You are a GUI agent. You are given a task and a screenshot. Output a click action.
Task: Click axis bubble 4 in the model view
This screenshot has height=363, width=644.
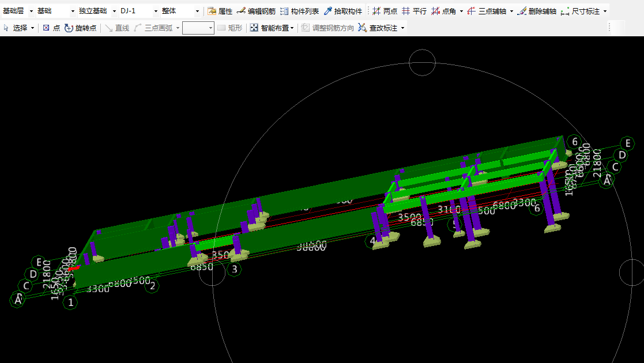[x=372, y=241]
